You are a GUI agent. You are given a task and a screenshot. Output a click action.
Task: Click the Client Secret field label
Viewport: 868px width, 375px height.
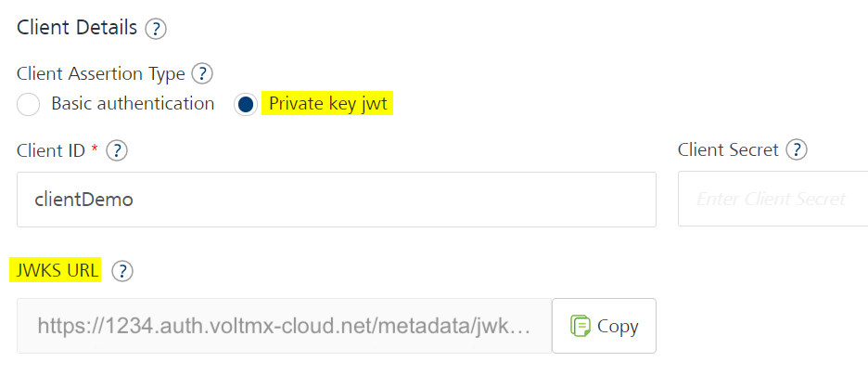pyautogui.click(x=728, y=149)
